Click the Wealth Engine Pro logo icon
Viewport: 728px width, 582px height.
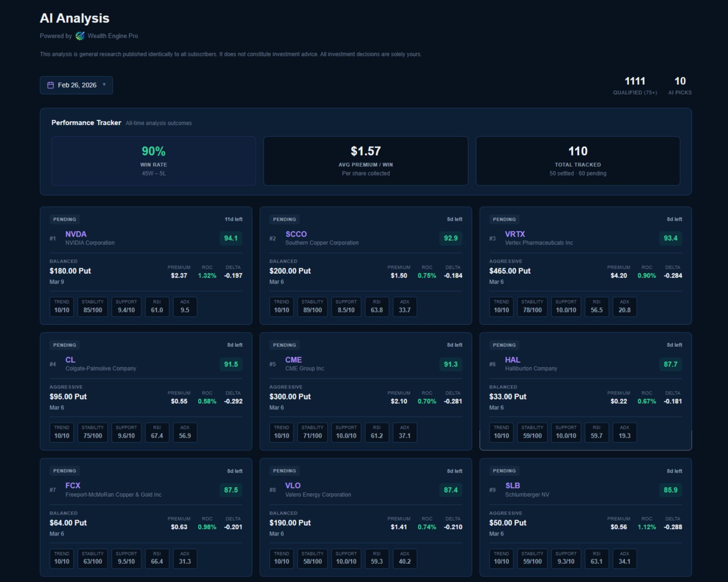click(79, 36)
